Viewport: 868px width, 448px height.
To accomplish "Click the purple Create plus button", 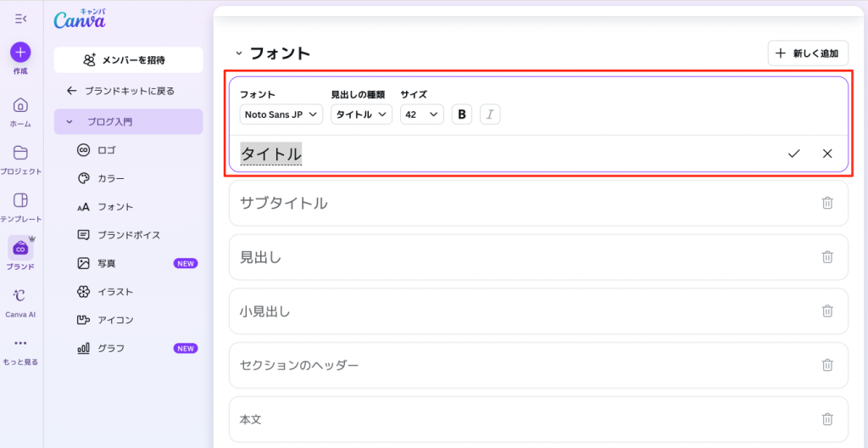I will click(x=20, y=52).
